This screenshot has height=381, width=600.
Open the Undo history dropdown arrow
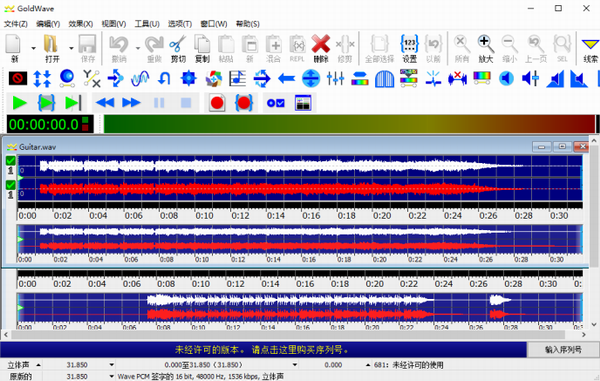137,48
